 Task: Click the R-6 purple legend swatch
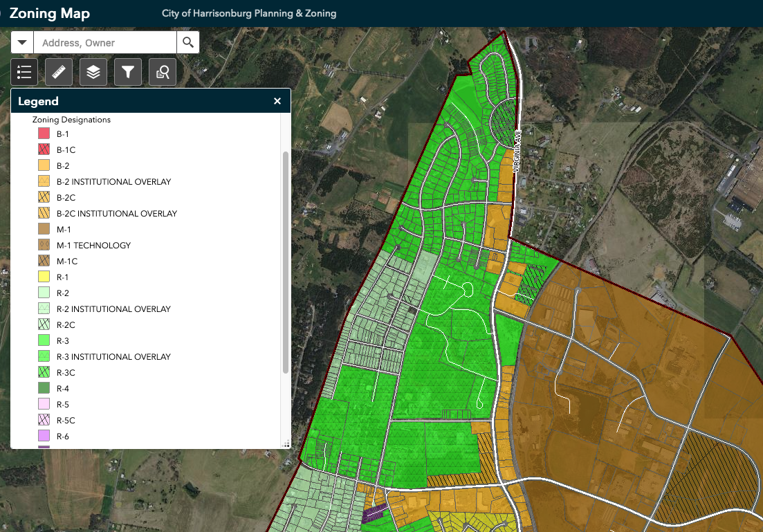pyautogui.click(x=44, y=437)
